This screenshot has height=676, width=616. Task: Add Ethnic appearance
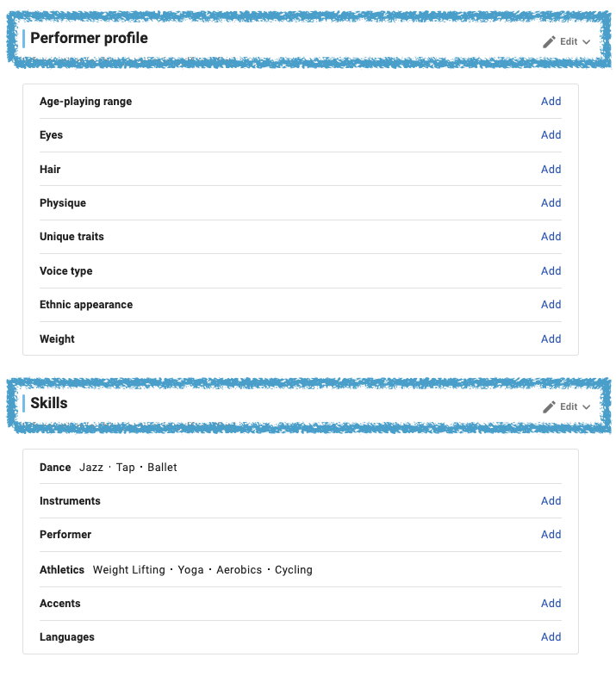tap(551, 305)
